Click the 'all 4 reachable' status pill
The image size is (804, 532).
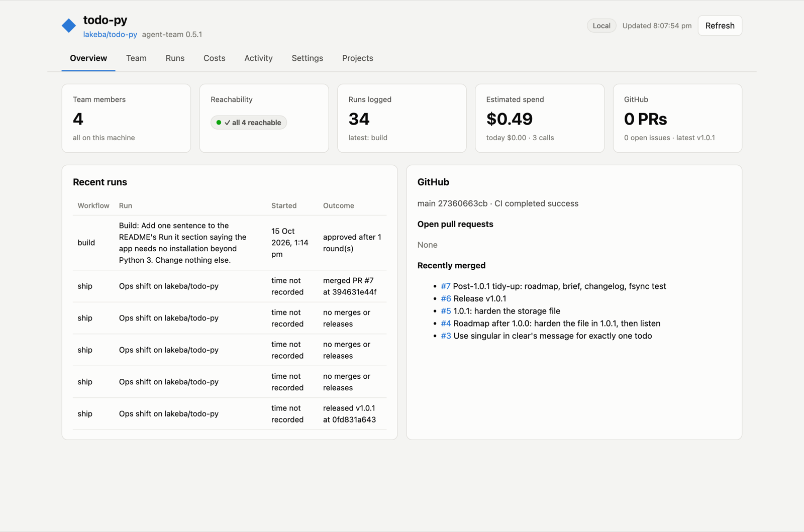click(249, 123)
